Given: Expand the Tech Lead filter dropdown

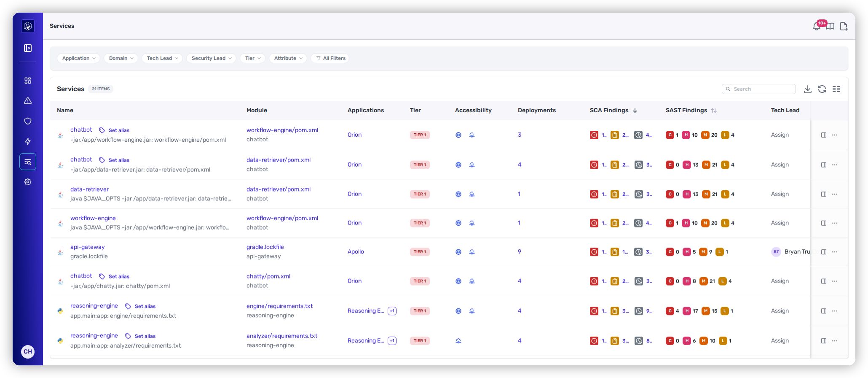Looking at the screenshot, I should pos(162,58).
